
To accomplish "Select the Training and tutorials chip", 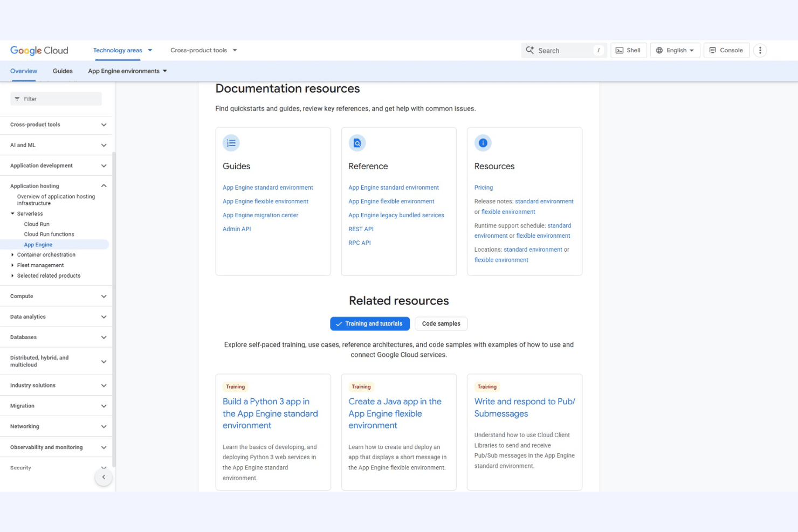I will tap(370, 324).
